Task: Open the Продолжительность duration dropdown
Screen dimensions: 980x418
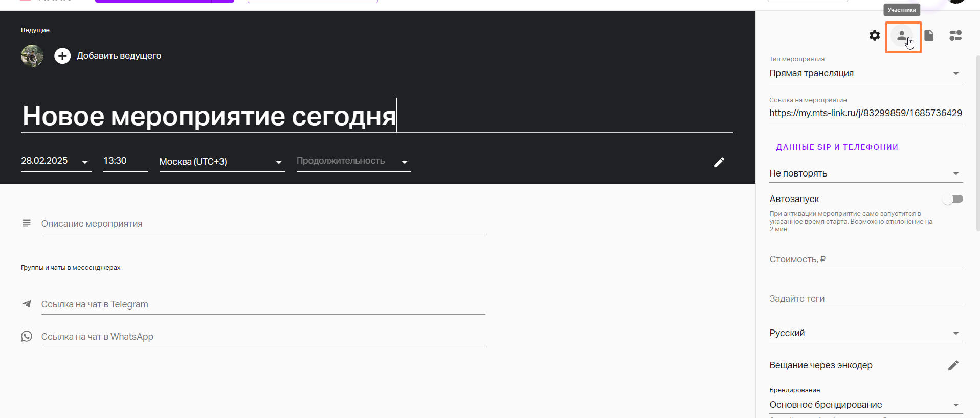Action: click(x=353, y=161)
